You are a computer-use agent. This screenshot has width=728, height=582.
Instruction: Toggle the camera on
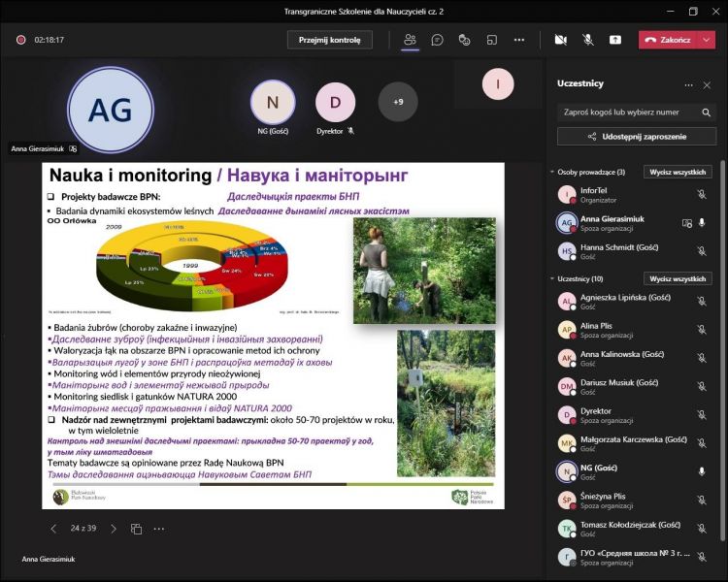tap(560, 40)
